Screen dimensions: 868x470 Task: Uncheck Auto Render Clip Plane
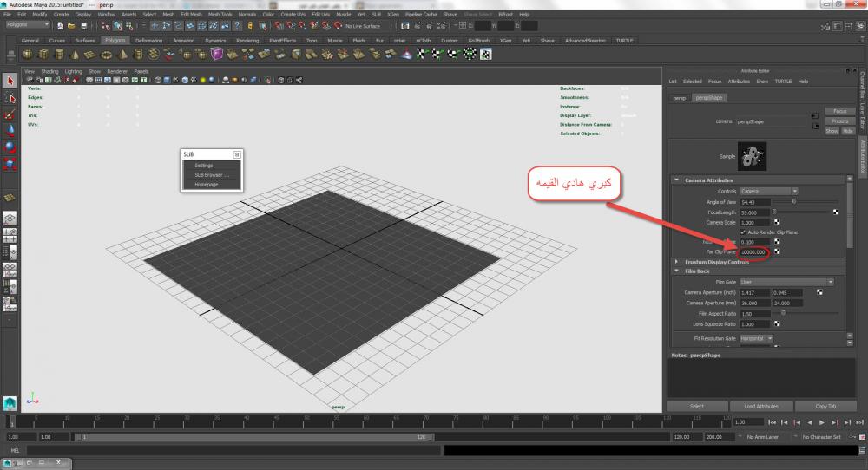743,232
